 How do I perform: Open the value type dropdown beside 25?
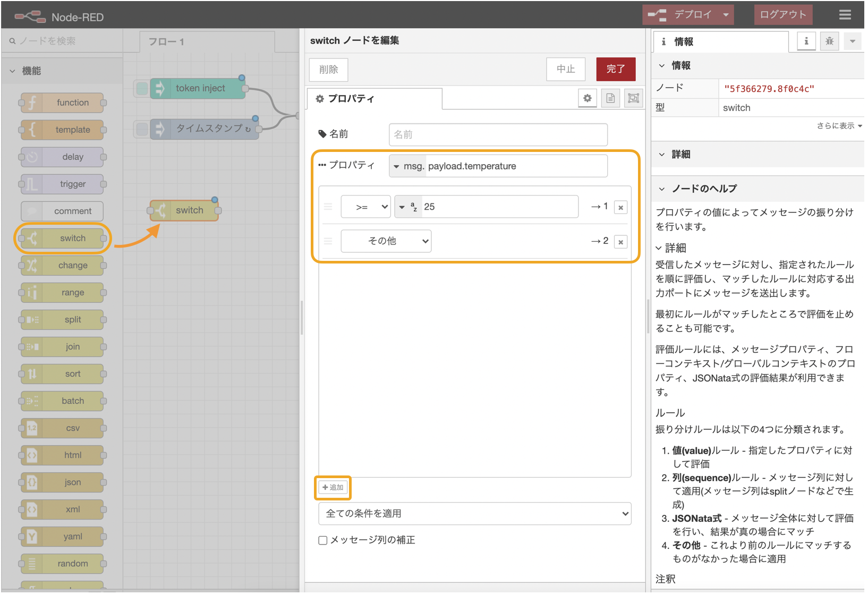[x=408, y=207]
